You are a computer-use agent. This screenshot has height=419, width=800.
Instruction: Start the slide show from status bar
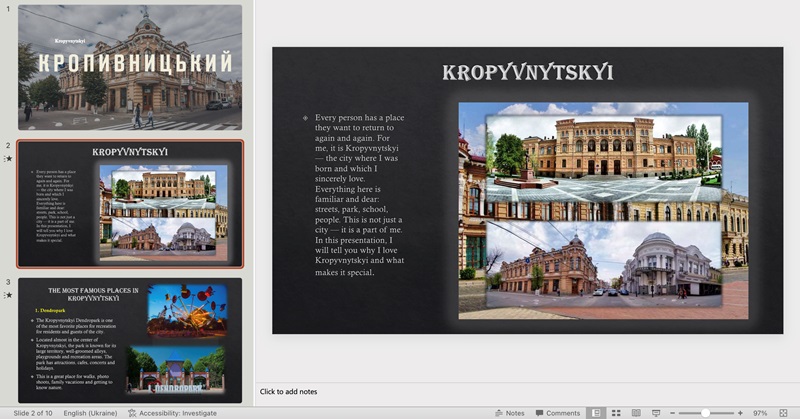(x=656, y=412)
